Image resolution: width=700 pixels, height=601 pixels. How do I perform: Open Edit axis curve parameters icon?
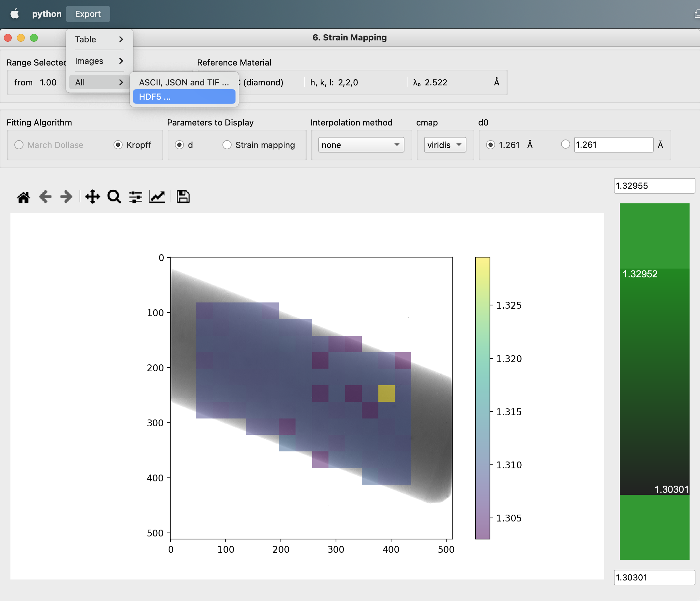(157, 197)
